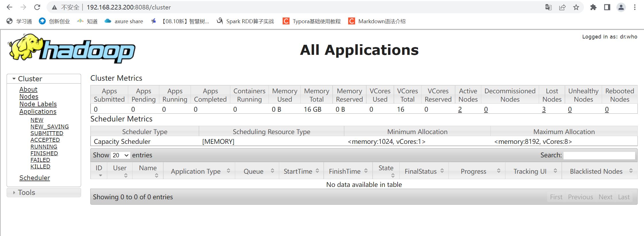The image size is (644, 236).
Task: Click the Previous pagination button
Action: (x=580, y=197)
